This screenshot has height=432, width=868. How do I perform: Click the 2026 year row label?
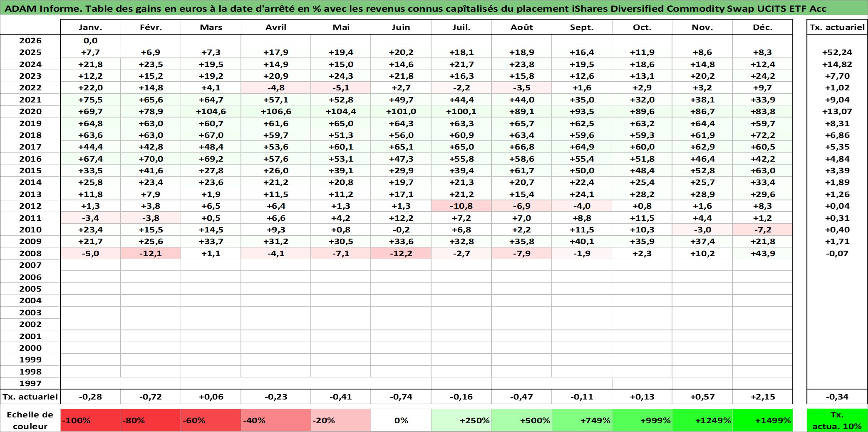30,40
